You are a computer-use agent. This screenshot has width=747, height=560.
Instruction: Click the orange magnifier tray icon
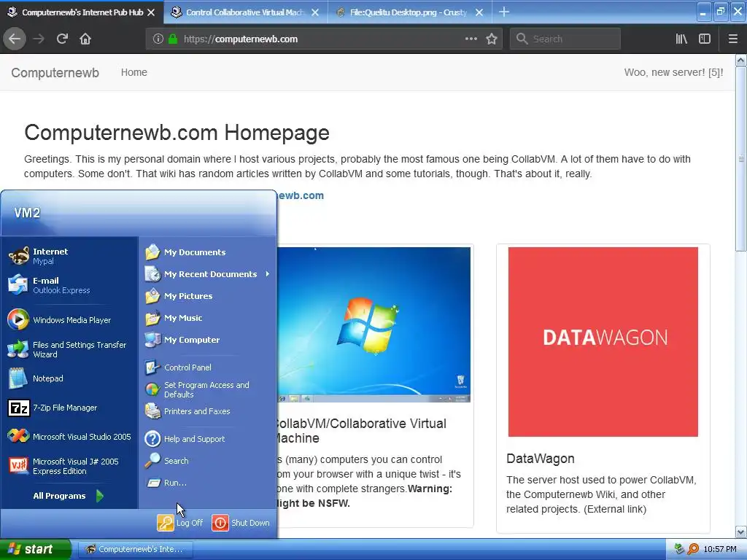(x=693, y=550)
